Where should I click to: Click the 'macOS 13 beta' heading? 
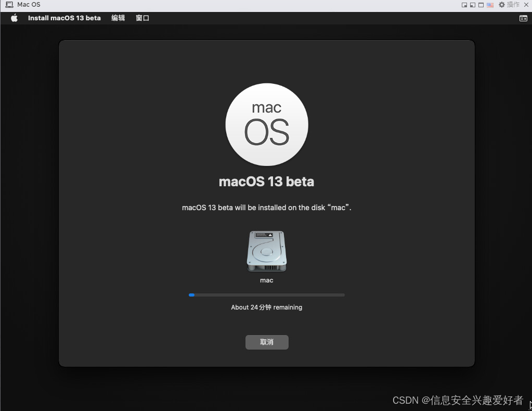pyautogui.click(x=267, y=182)
